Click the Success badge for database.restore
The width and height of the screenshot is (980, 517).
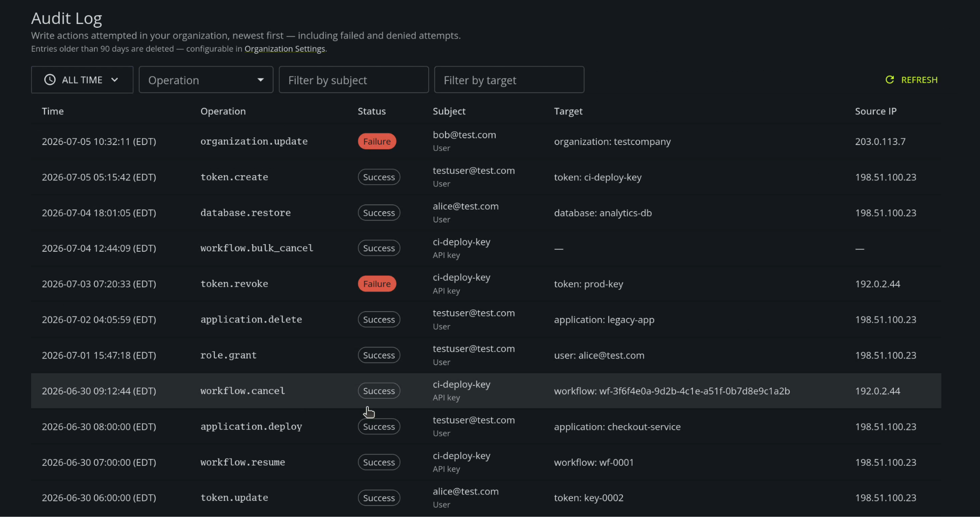tap(379, 213)
